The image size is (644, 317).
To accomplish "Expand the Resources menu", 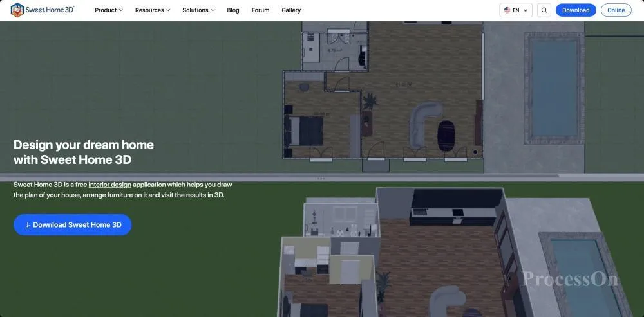I will (x=153, y=10).
